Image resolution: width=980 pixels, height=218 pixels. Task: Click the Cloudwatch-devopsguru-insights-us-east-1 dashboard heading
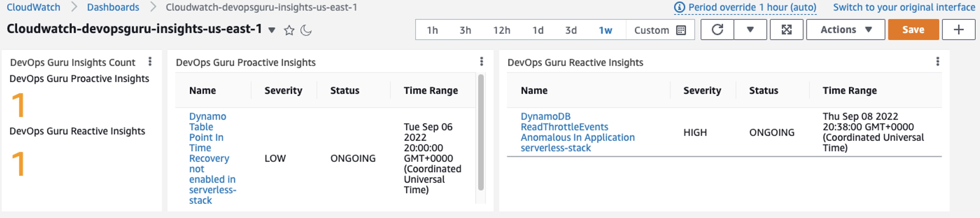point(134,29)
